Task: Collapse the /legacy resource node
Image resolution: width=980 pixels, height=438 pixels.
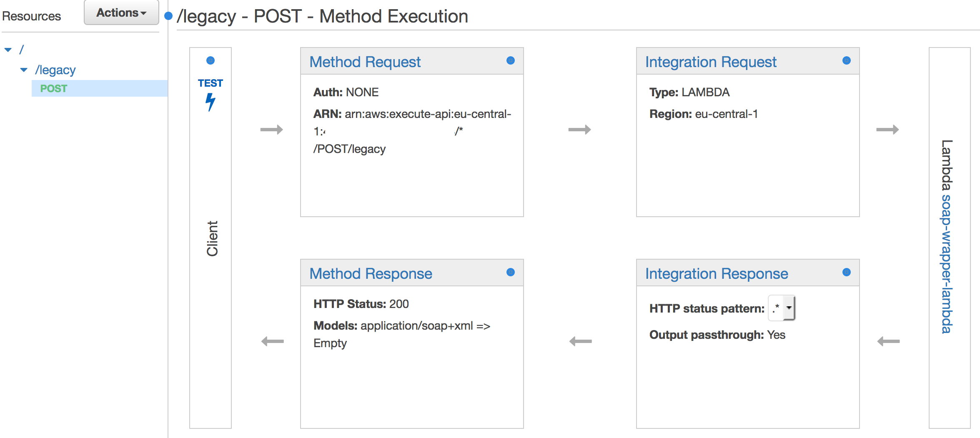Action: 24,70
